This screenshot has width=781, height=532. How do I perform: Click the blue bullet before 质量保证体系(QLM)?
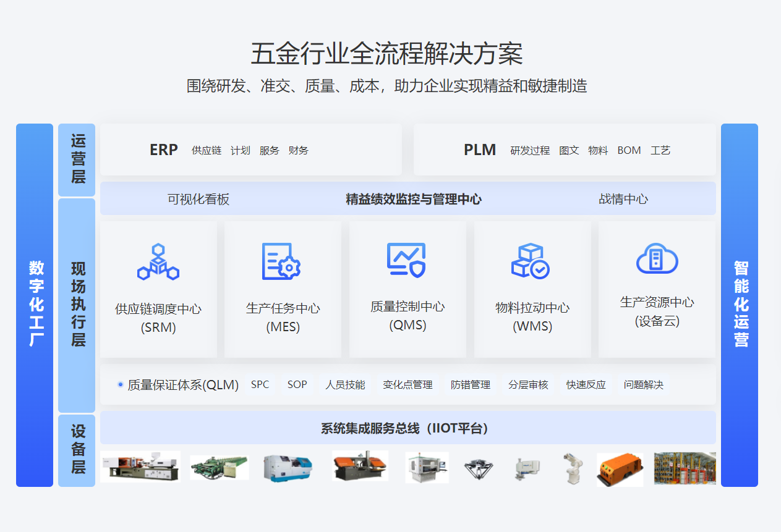point(121,384)
